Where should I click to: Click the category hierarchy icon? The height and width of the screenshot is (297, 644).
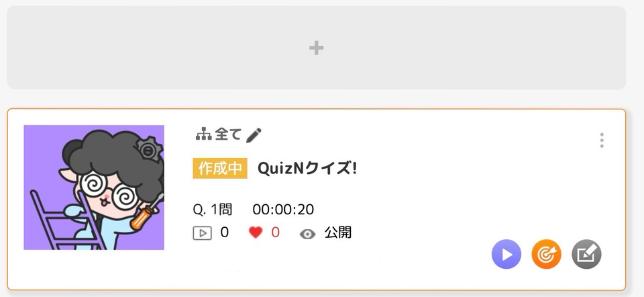tap(203, 134)
